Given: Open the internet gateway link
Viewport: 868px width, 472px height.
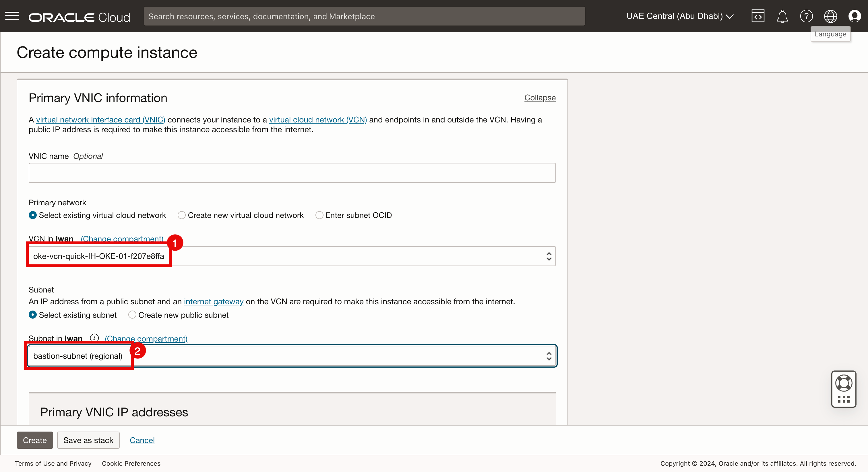Looking at the screenshot, I should click(x=213, y=301).
